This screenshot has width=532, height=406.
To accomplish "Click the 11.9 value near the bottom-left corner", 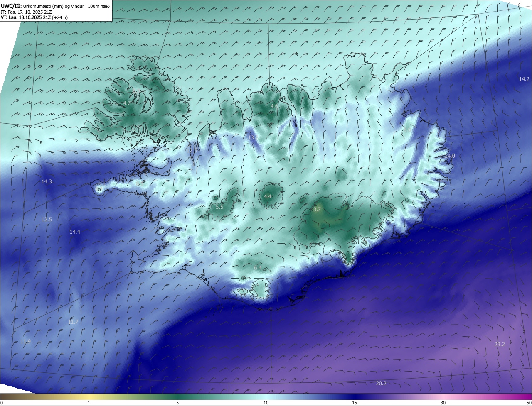I will pos(25,342).
